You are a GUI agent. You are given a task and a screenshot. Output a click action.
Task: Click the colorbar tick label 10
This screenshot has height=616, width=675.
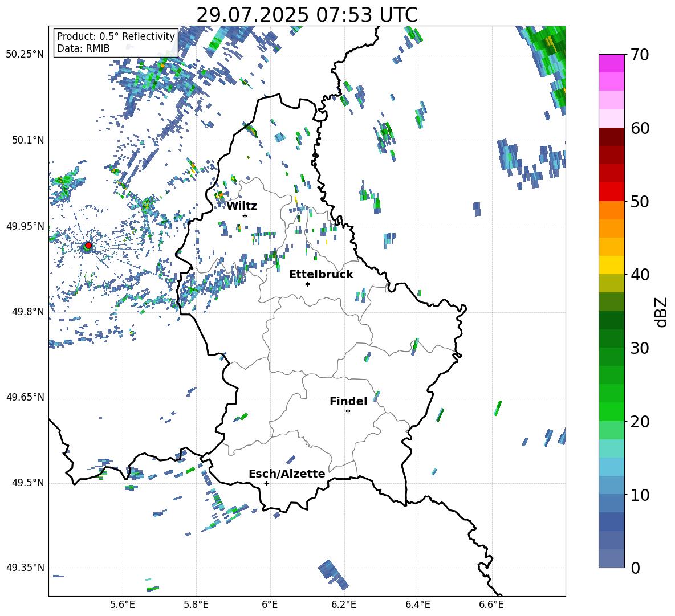click(640, 495)
